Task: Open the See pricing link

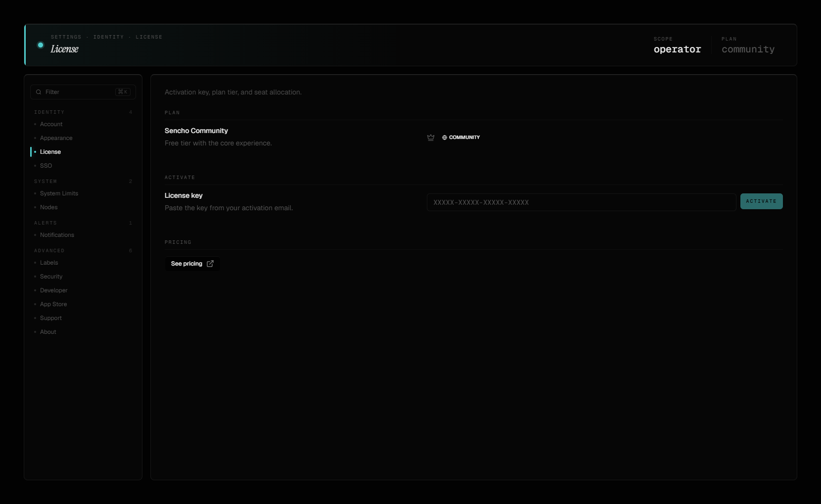Action: (x=192, y=264)
